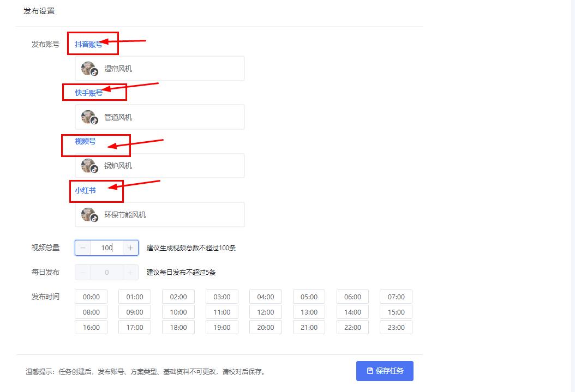Screen dimensions: 575x392
Task: Click the 保存任务 save button
Action: [385, 371]
